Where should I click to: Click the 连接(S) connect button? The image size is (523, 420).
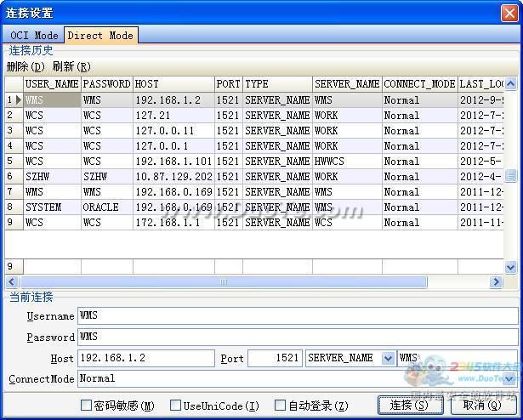(x=410, y=406)
